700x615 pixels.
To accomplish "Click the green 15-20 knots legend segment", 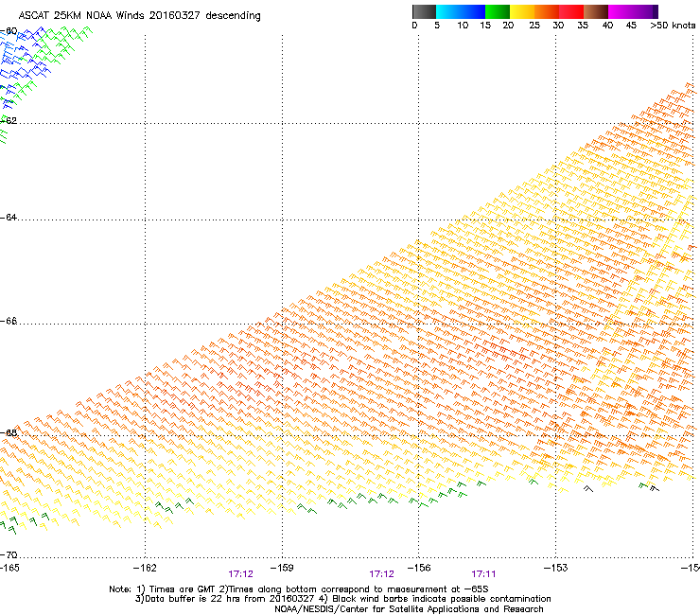I will [498, 11].
